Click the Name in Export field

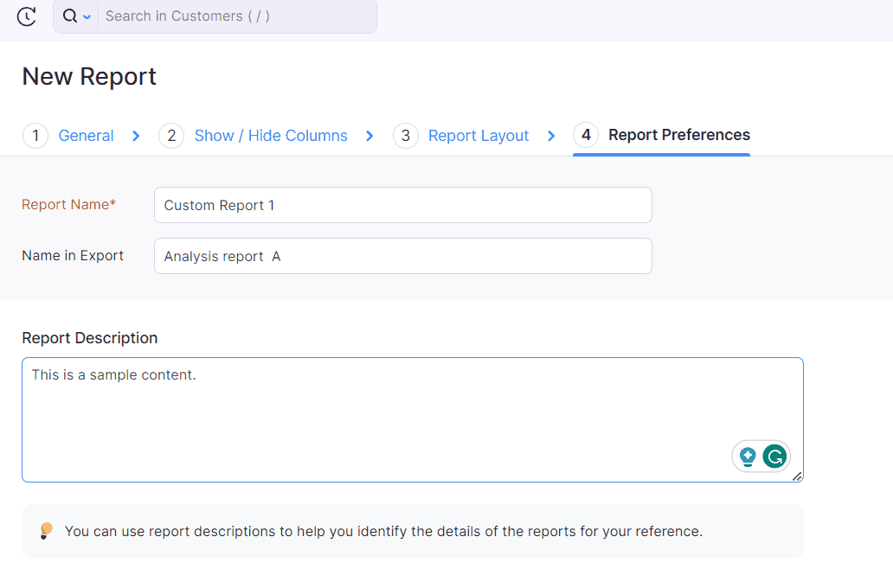[402, 256]
